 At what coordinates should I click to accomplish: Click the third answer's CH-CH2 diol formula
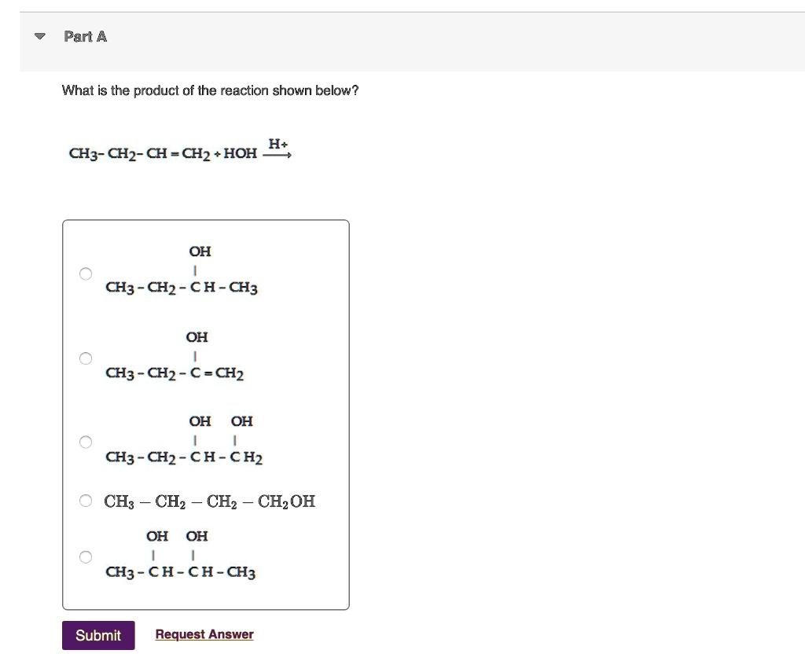pos(184,457)
